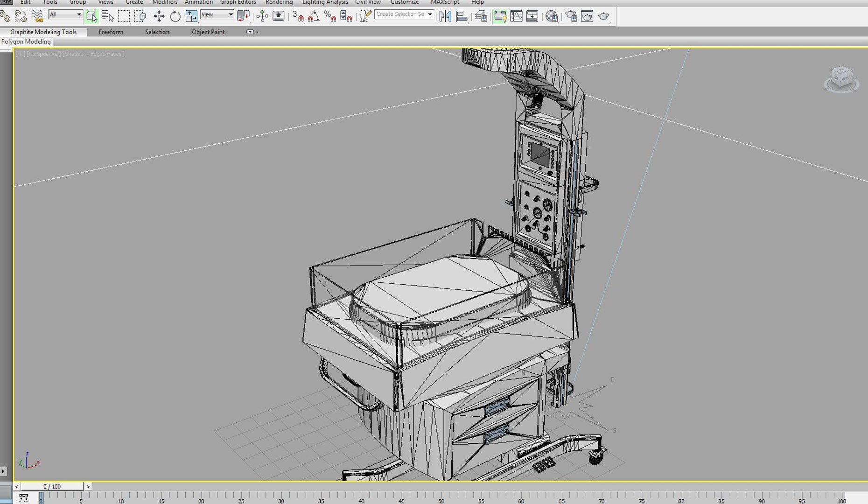The image size is (868, 504).
Task: Click the Use Pivot Point Center icon
Action: tap(244, 16)
